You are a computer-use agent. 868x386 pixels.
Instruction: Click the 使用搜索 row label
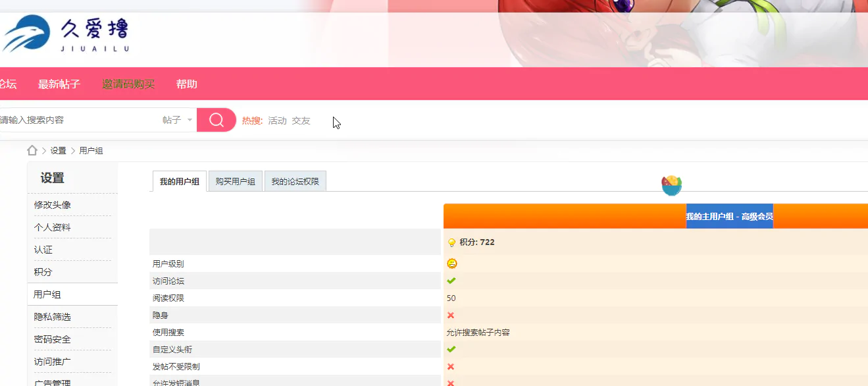168,332
